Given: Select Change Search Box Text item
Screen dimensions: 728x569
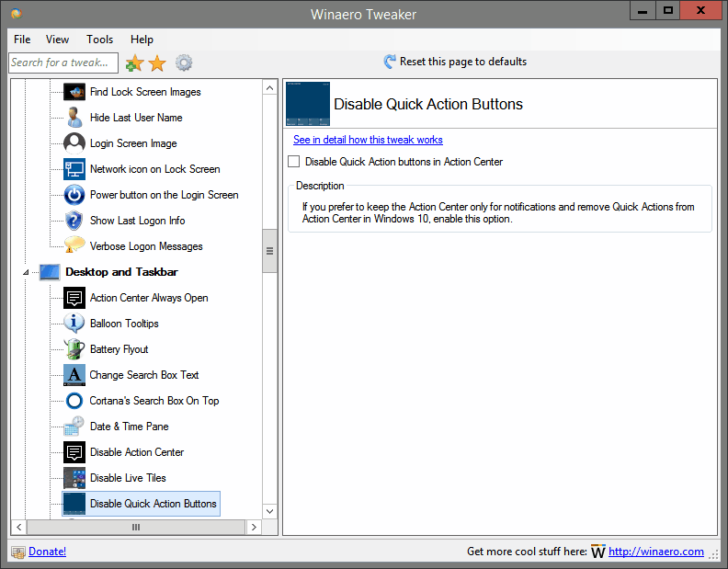Looking at the screenshot, I should click(144, 375).
